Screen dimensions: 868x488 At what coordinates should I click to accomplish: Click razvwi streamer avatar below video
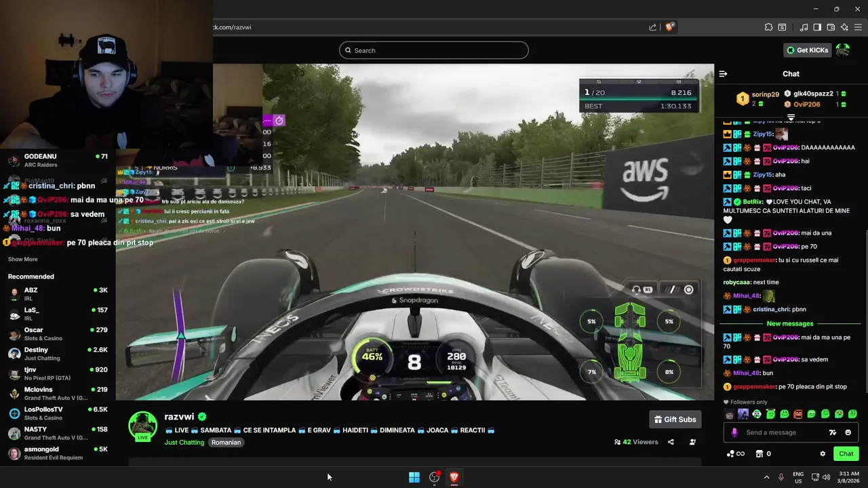pos(143,426)
